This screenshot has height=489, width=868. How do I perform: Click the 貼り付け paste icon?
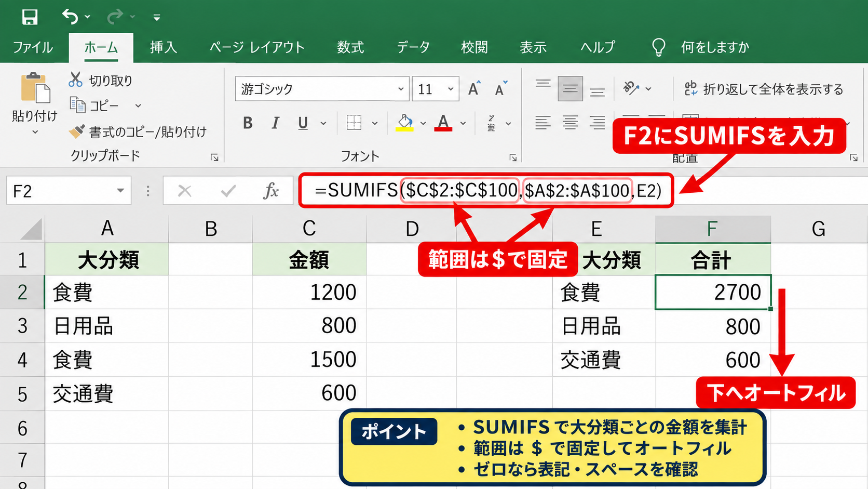point(35,88)
